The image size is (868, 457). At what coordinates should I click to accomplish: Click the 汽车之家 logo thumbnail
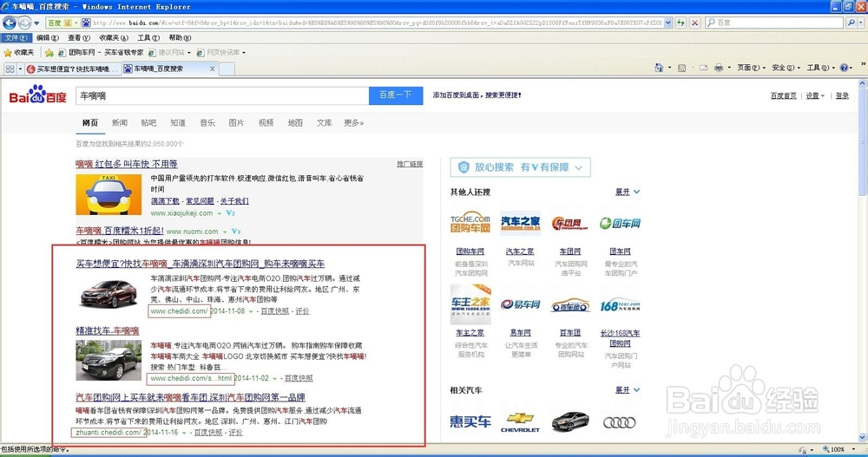click(x=520, y=223)
